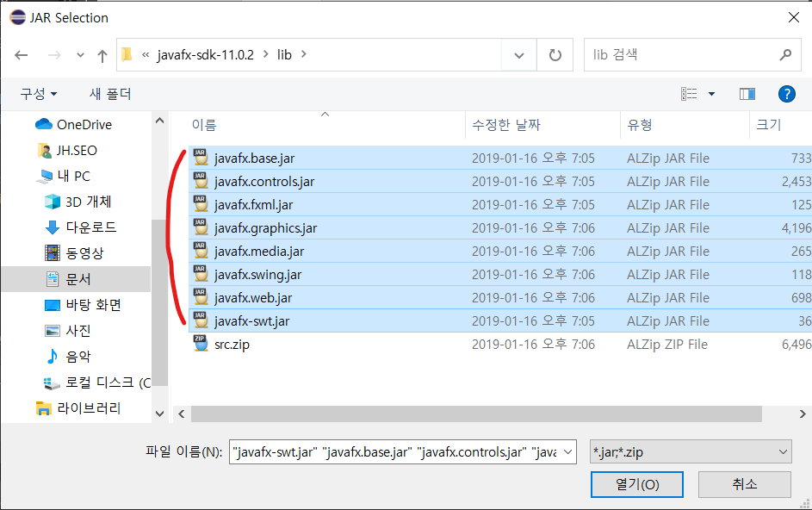
Task: Select 라이브러리 in navigation pane
Action: click(x=78, y=407)
